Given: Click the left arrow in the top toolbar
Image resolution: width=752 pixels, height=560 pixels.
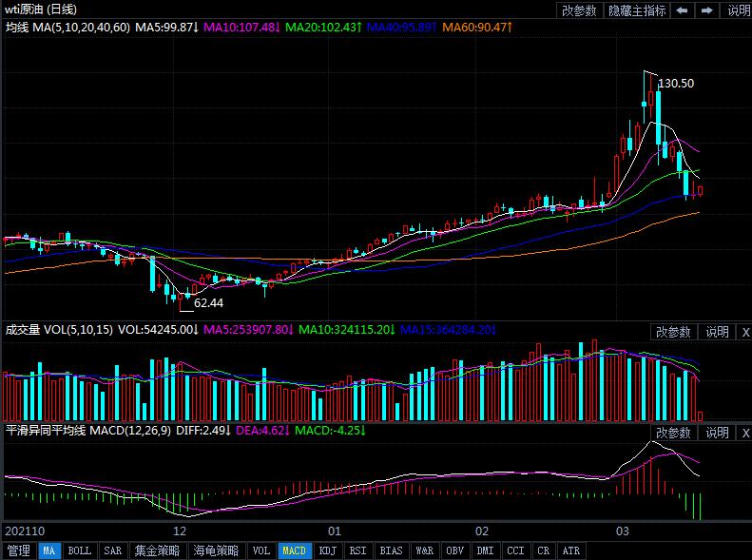Looking at the screenshot, I should coord(683,10).
